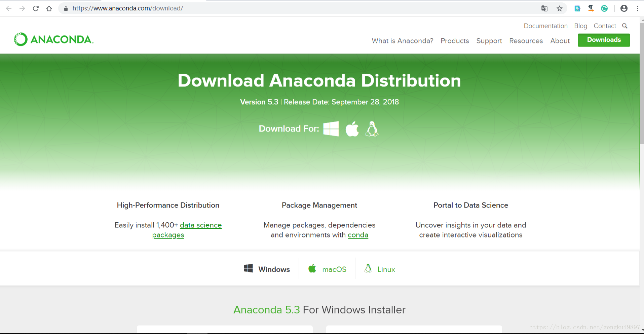This screenshot has width=644, height=334.
Task: Open the search magnifier in the header
Action: pyautogui.click(x=625, y=26)
